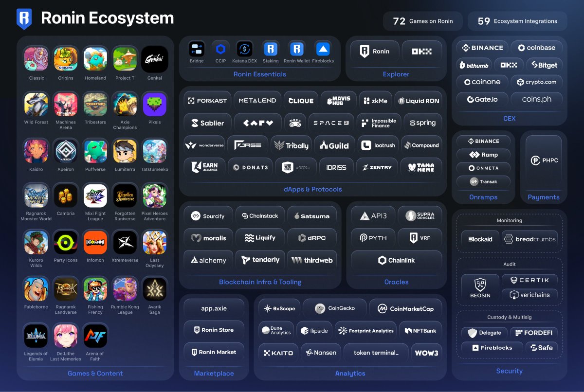Select the Ronin Market button
Image resolution: width=584 pixels, height=392 pixels.
pos(214,352)
